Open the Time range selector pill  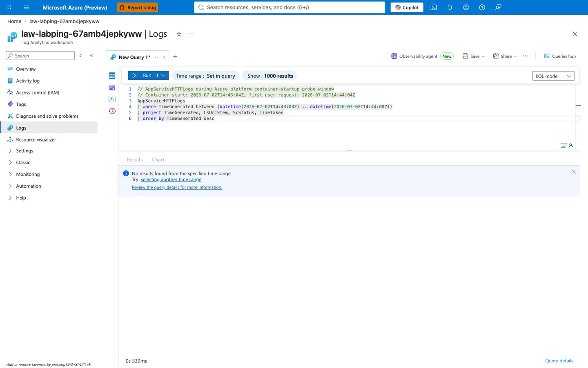[205, 76]
